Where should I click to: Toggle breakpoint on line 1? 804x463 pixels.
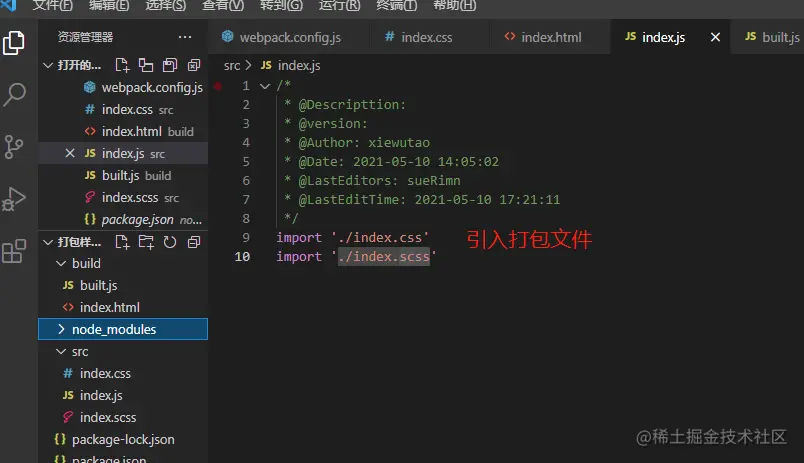click(218, 86)
